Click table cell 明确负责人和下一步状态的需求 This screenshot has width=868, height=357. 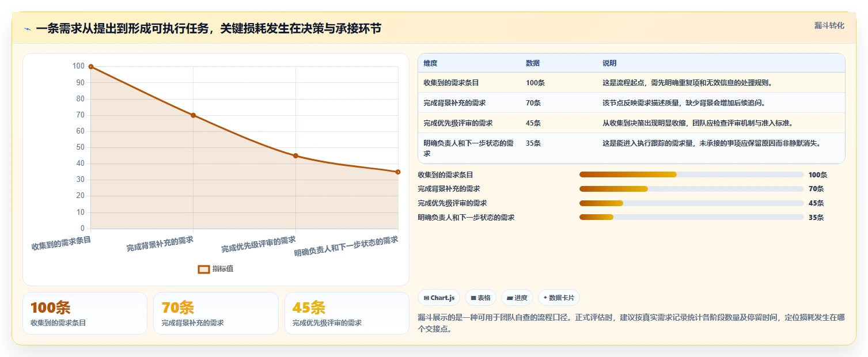(x=468, y=149)
